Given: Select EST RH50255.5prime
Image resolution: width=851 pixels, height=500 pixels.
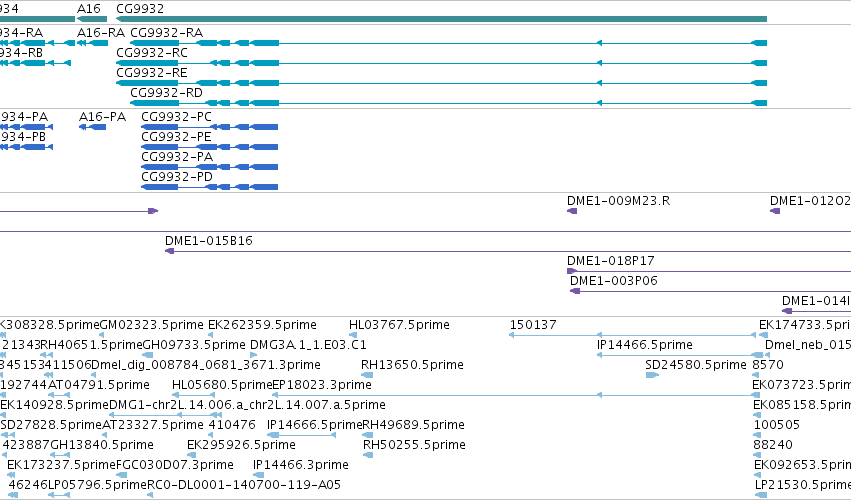Looking at the screenshot, I should [x=414, y=445].
